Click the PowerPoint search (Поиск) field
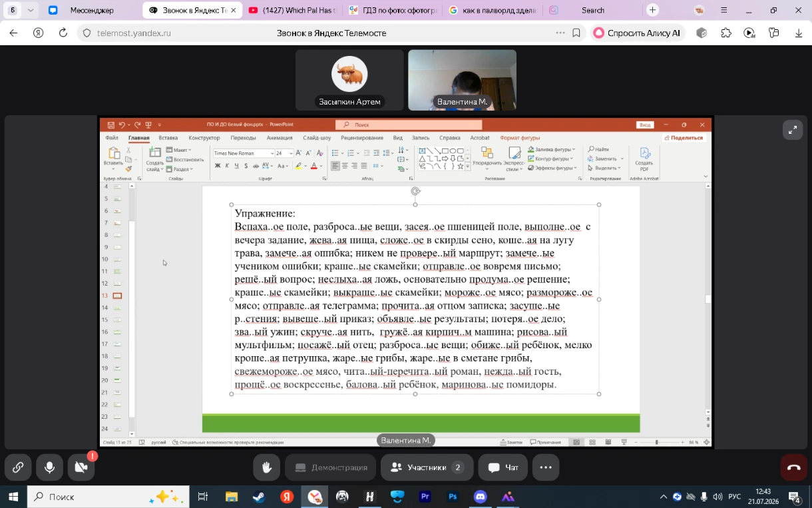 [409, 125]
